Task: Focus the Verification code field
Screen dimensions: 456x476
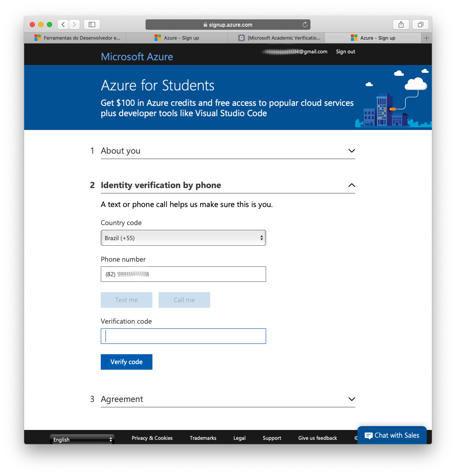Action: point(183,336)
